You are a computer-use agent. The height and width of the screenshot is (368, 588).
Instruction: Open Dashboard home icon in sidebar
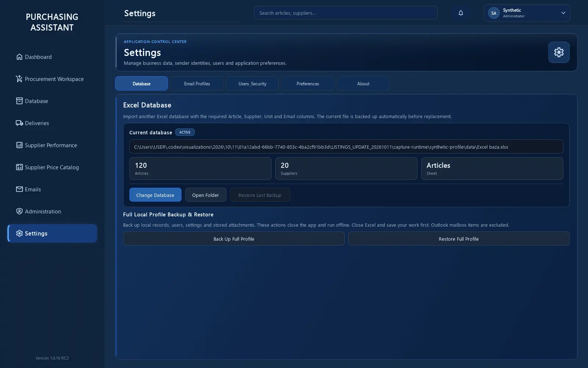[x=19, y=57]
